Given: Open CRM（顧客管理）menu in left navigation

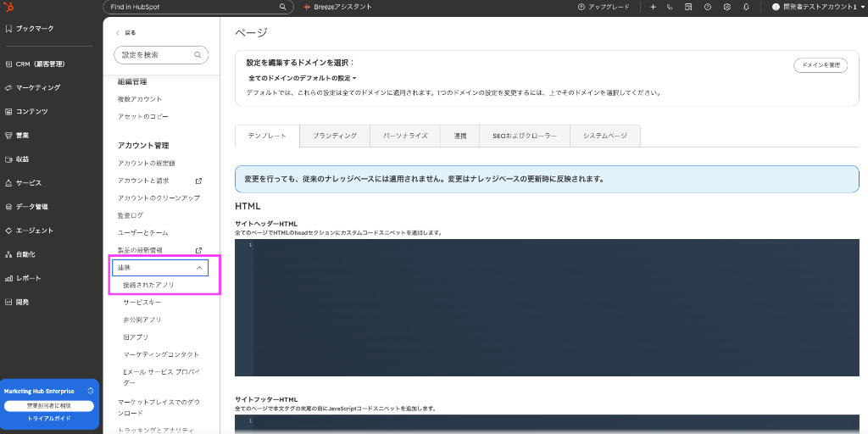Looking at the screenshot, I should (36, 64).
